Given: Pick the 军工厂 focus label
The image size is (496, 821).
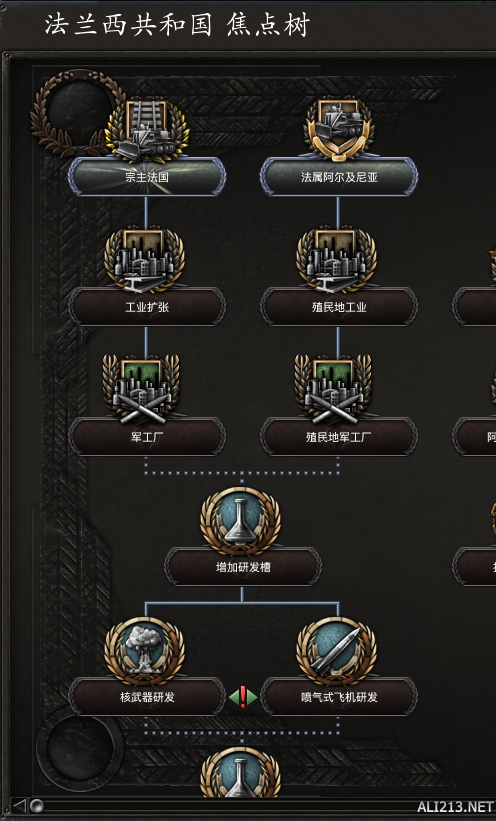Looking at the screenshot, I should (147, 437).
